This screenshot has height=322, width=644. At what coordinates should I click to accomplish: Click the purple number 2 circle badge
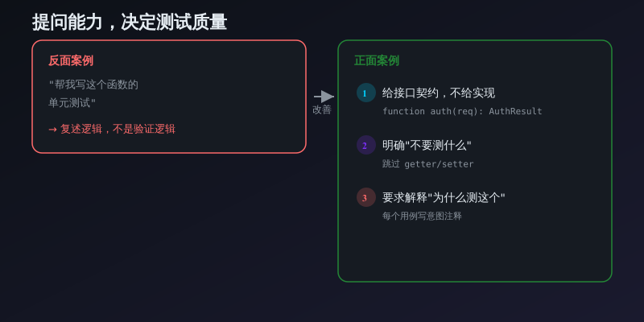365,145
